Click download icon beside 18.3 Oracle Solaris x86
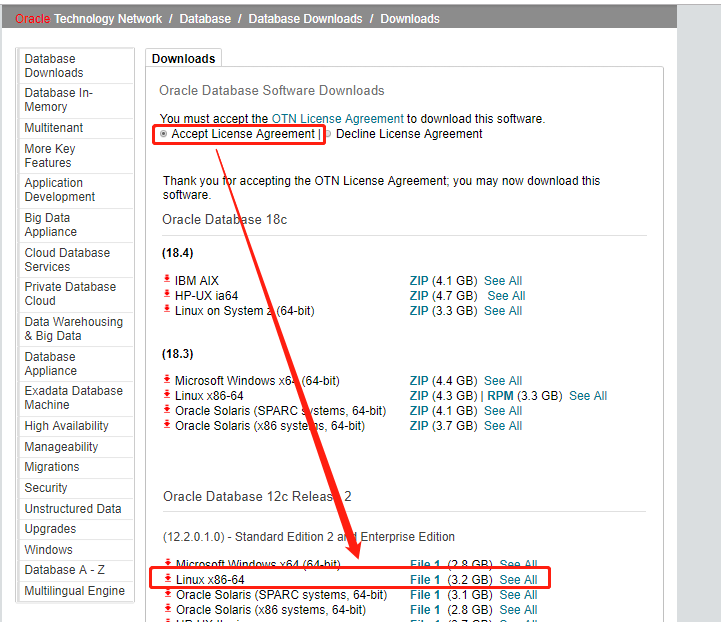This screenshot has width=721, height=622. point(167,424)
